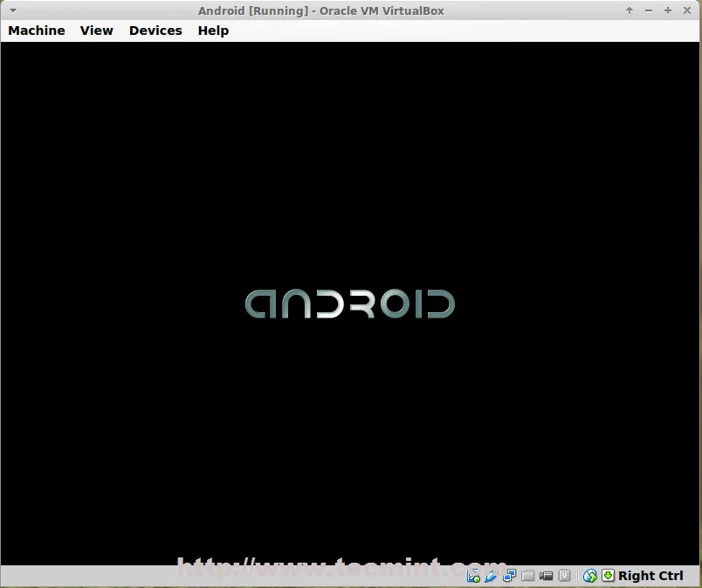Toggle the keyboard capture green arrow indicator
Viewport: 702px width, 588px height.
pyautogui.click(x=608, y=576)
